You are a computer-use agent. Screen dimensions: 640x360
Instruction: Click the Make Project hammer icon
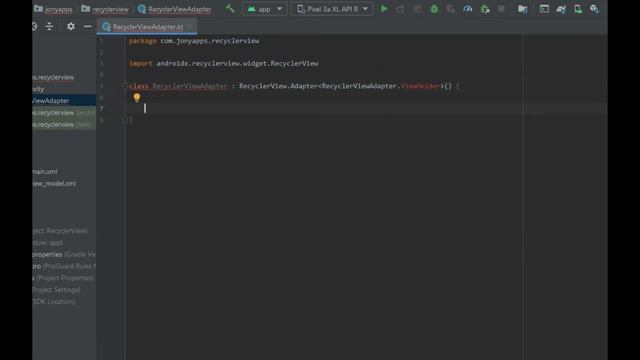(230, 9)
